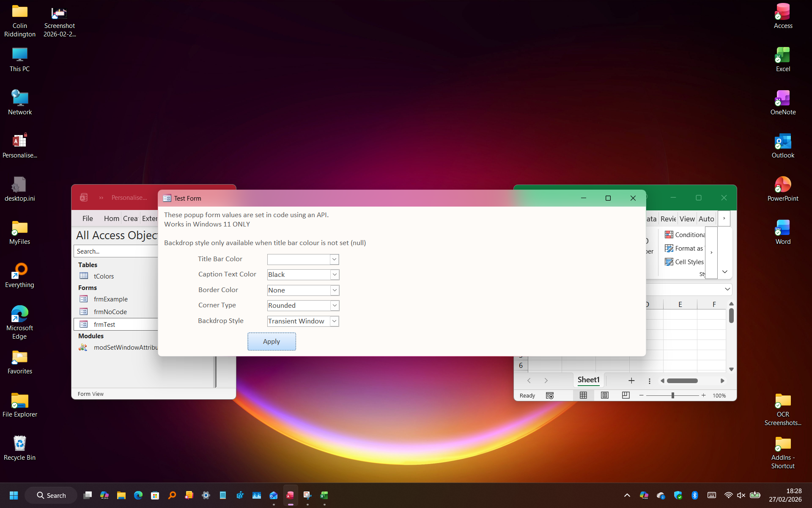Click the Excel zoom out minus button

point(642,395)
